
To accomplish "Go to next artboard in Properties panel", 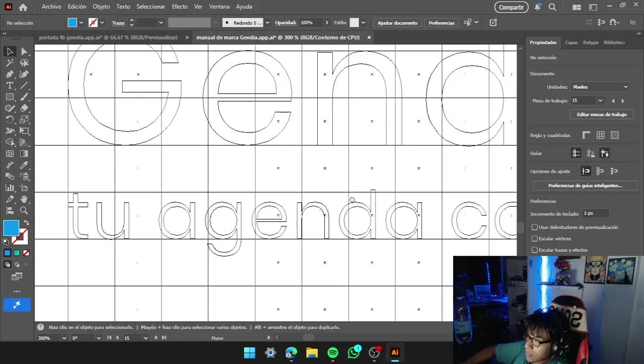I will pyautogui.click(x=623, y=101).
